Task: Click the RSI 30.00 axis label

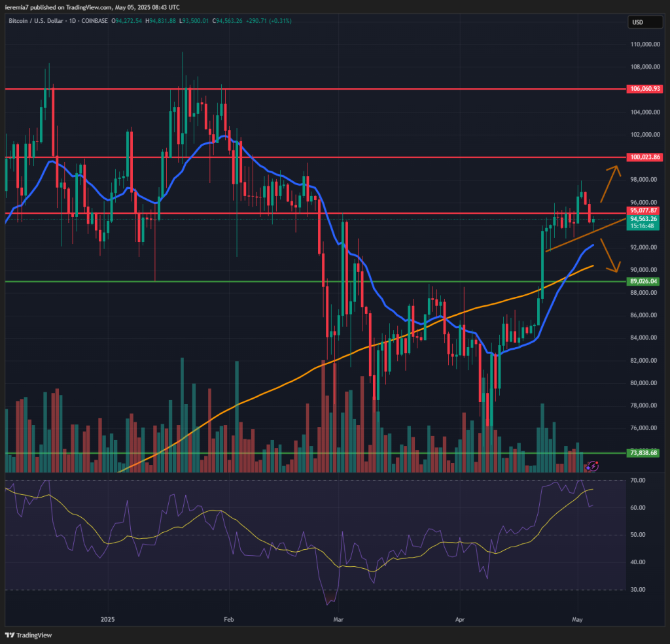Action: tap(638, 590)
